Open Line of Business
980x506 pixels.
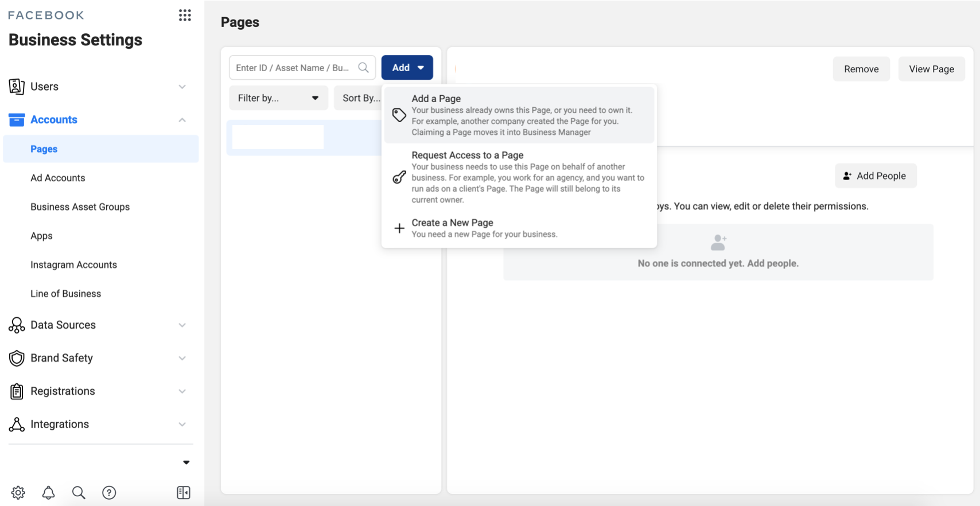tap(65, 294)
